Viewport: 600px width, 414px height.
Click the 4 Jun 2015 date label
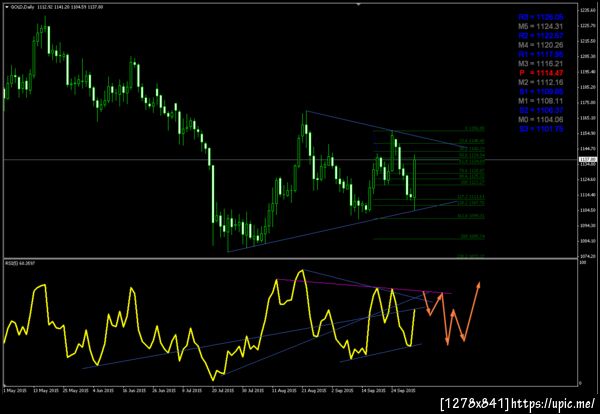pyautogui.click(x=104, y=391)
